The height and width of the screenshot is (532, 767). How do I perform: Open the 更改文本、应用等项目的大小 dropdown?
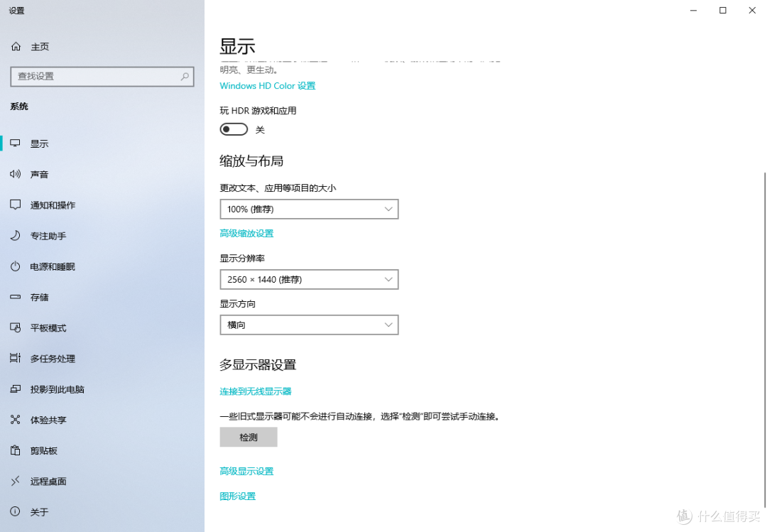[x=309, y=209]
